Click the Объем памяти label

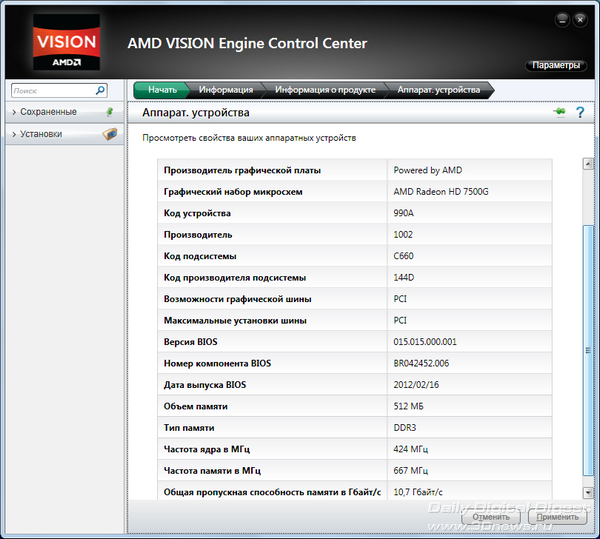click(x=196, y=406)
